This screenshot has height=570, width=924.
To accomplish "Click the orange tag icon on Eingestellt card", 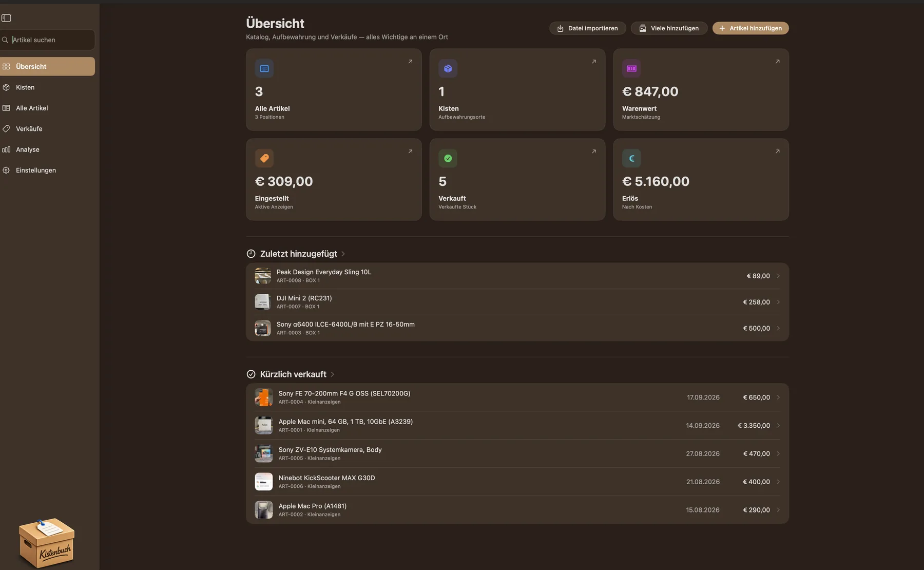I will point(264,158).
